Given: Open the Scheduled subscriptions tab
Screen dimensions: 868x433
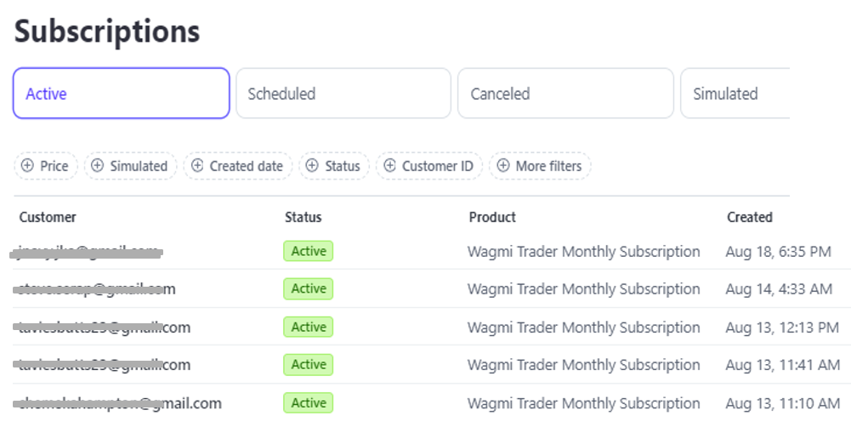Looking at the screenshot, I should click(343, 94).
